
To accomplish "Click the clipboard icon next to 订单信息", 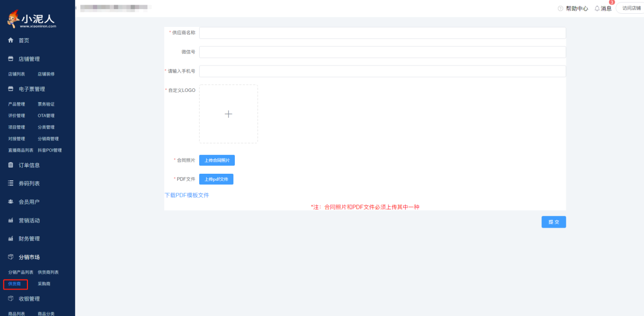I will [10, 165].
